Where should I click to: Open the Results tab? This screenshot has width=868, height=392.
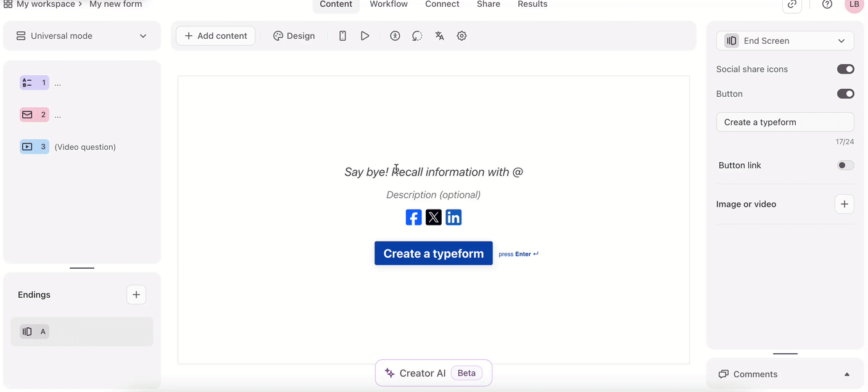tap(532, 4)
